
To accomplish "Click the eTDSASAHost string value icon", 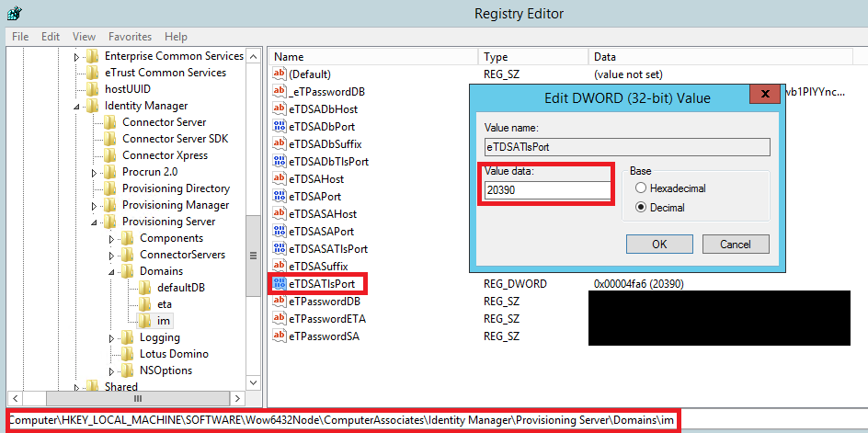I will click(280, 213).
